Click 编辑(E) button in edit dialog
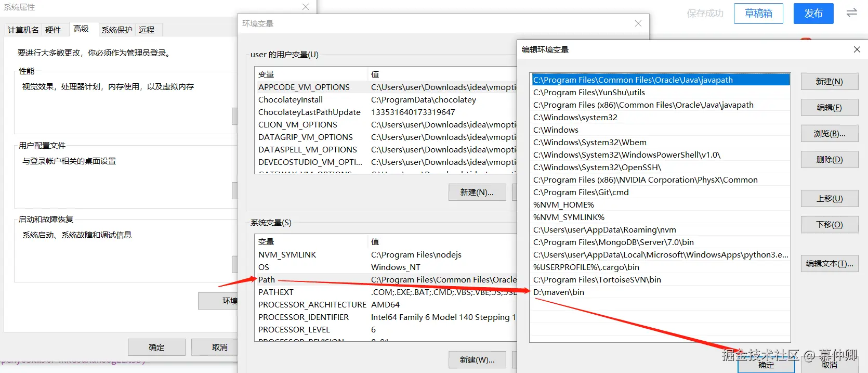This screenshot has width=868, height=373. tap(830, 108)
